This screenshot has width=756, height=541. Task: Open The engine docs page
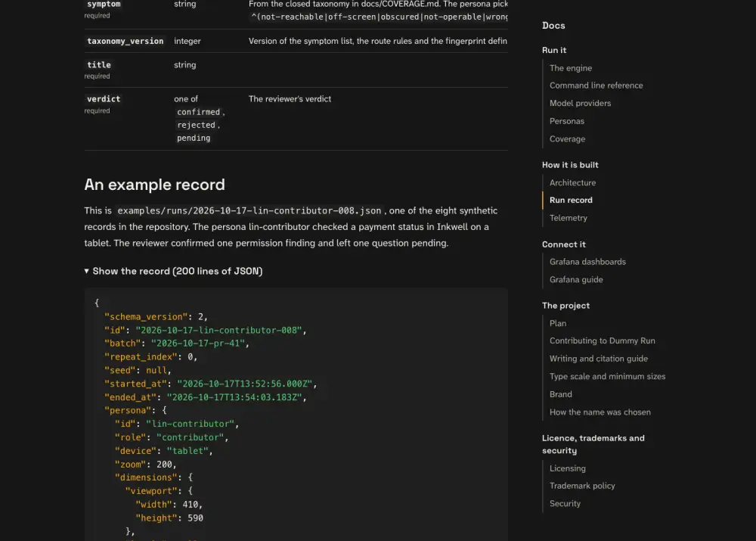[x=570, y=68]
